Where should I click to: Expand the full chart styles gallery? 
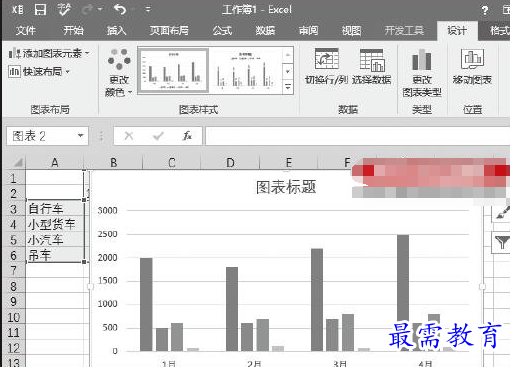pos(288,87)
